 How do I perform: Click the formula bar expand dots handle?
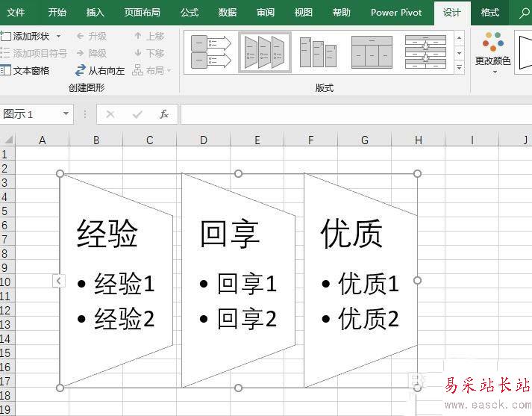(85, 114)
